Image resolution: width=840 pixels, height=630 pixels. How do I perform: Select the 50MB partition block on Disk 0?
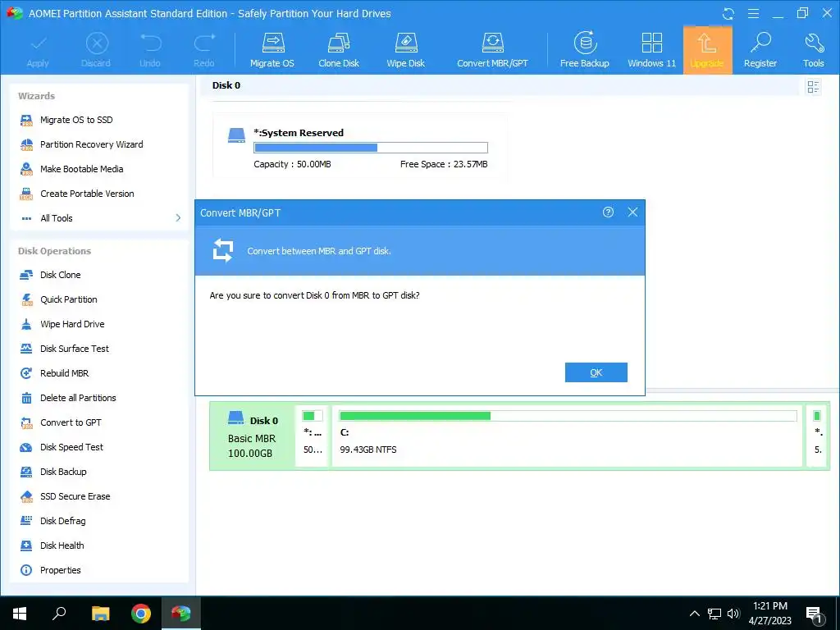(x=313, y=436)
